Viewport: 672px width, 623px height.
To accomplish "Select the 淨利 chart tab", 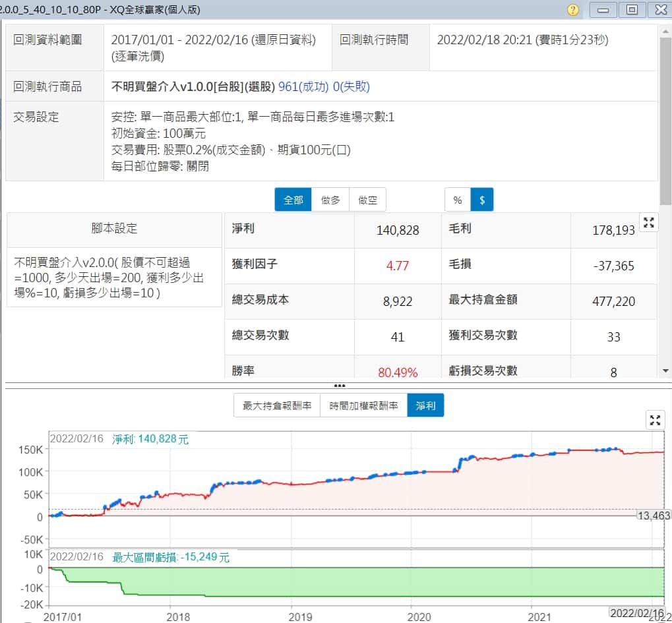I will (425, 405).
